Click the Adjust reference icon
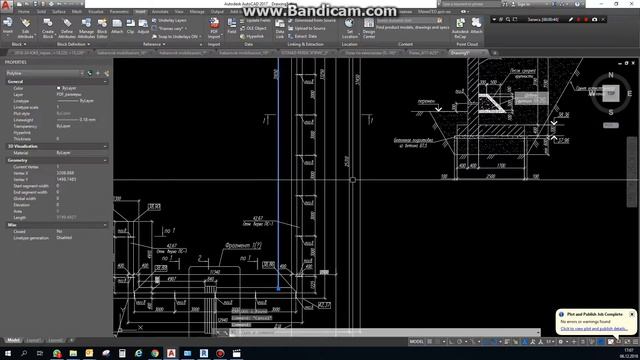This screenshot has height=360, width=640. click(143, 26)
